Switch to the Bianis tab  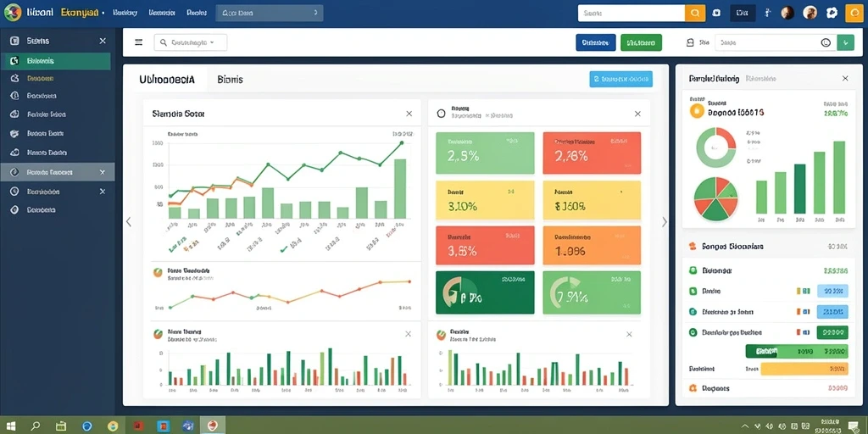pyautogui.click(x=230, y=79)
